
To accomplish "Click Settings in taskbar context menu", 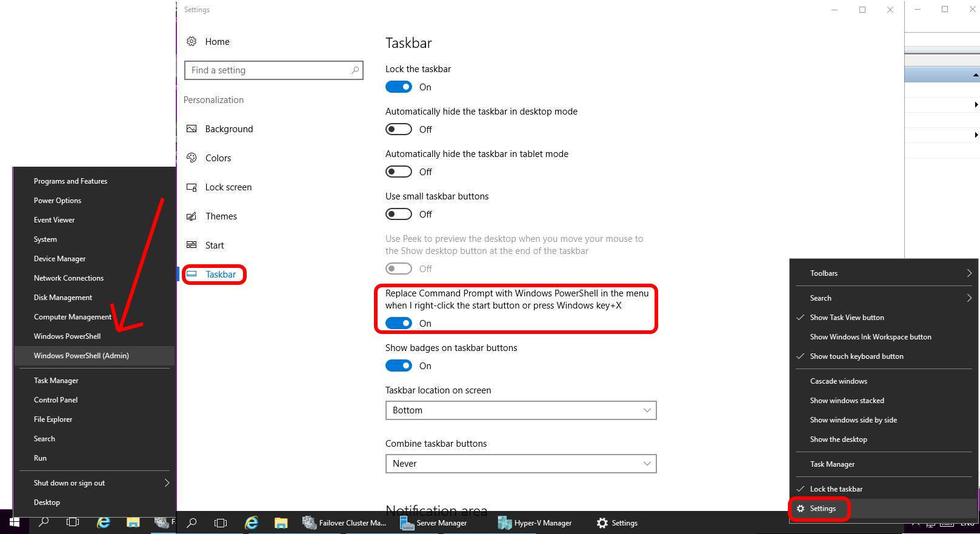I will tap(822, 509).
